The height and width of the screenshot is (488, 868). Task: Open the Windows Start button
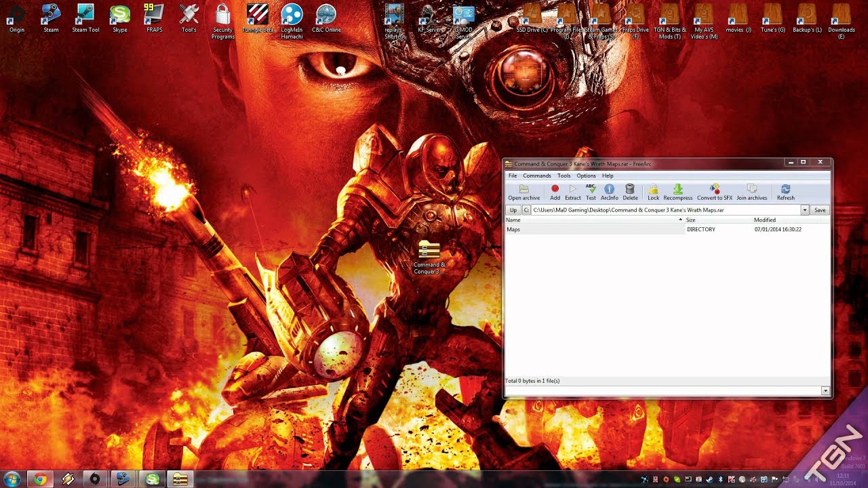(x=12, y=479)
